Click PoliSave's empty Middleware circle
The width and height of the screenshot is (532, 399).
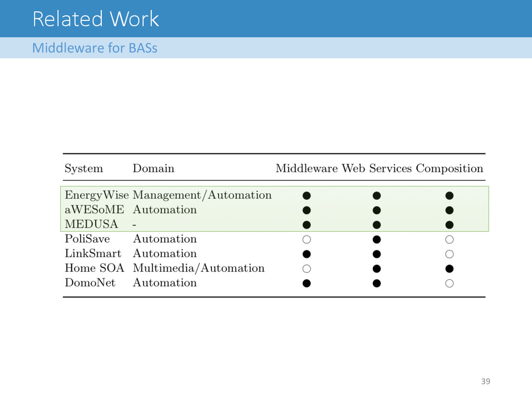pyautogui.click(x=307, y=240)
